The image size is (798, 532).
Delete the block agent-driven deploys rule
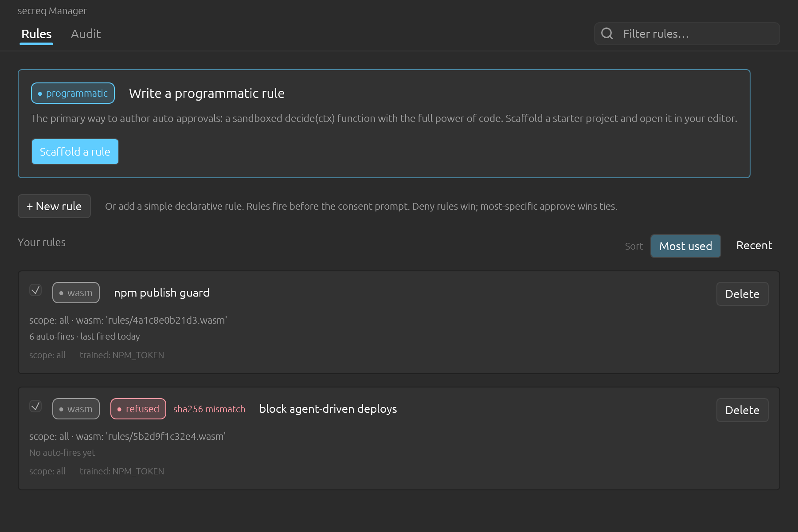click(742, 410)
